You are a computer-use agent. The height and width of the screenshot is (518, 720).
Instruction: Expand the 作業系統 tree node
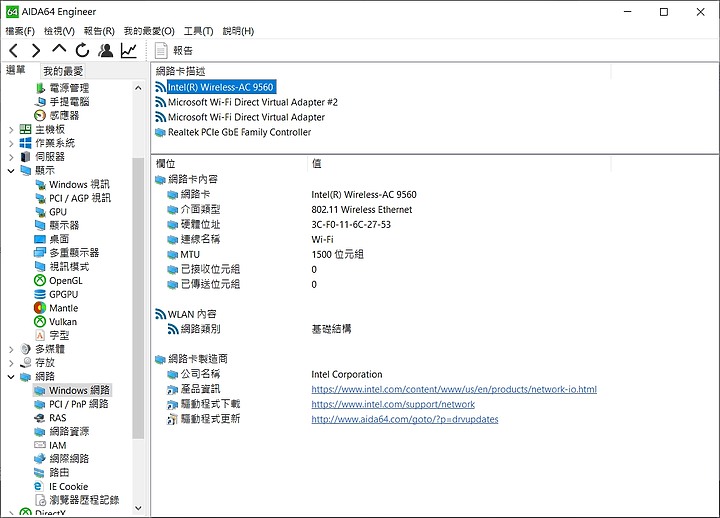click(11, 144)
